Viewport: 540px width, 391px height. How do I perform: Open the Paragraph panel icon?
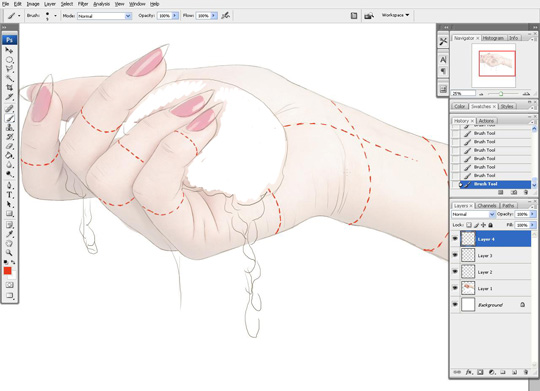pos(443,71)
